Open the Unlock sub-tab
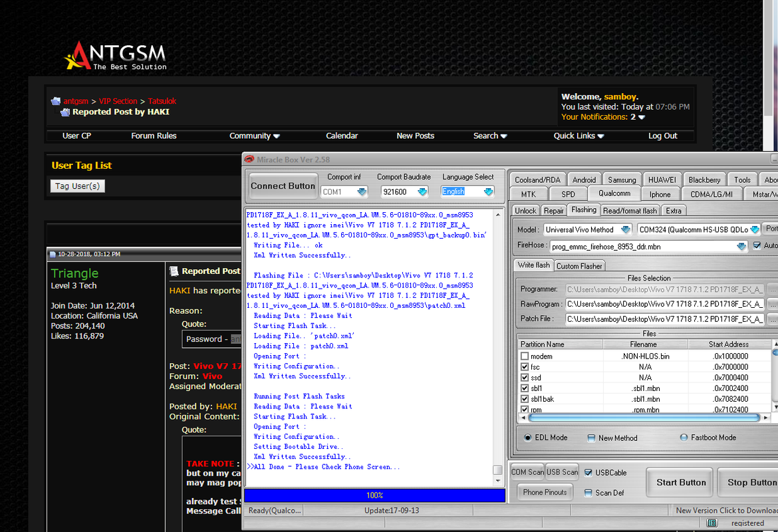 (x=525, y=210)
